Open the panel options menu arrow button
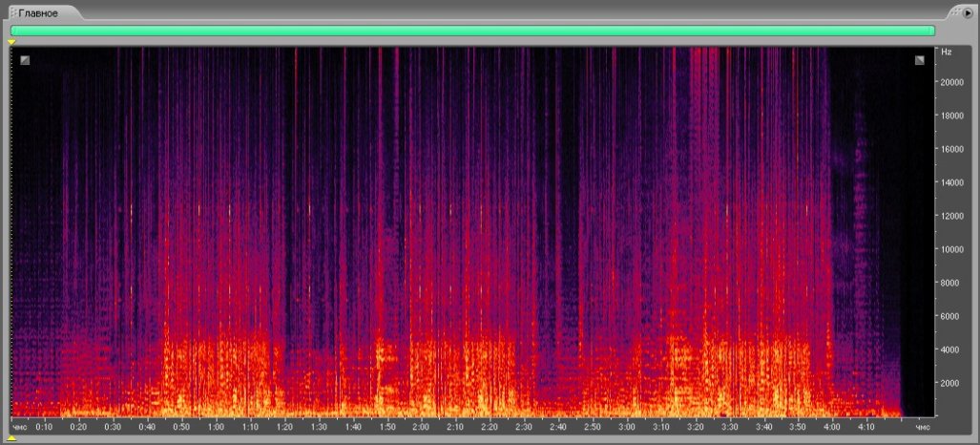 click(968, 12)
